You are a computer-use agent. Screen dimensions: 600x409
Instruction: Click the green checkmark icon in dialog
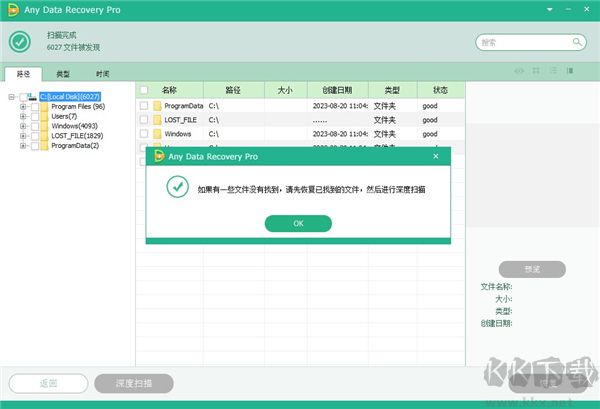pyautogui.click(x=178, y=187)
